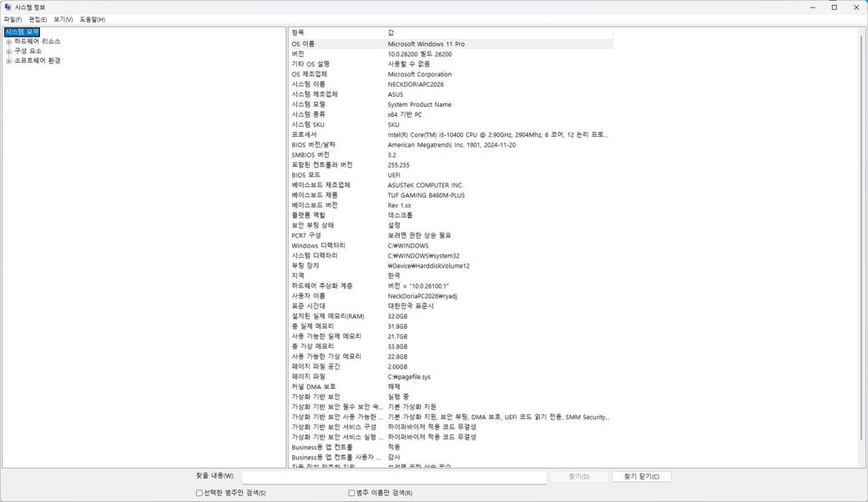This screenshot has width=868, height=502.
Task: Click the System Information title bar icon
Action: coord(8,7)
